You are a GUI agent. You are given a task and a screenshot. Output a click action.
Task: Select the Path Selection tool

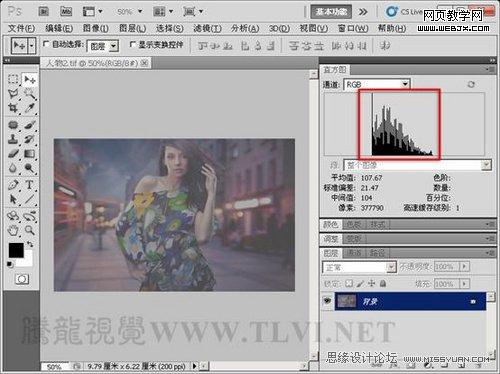[13, 199]
